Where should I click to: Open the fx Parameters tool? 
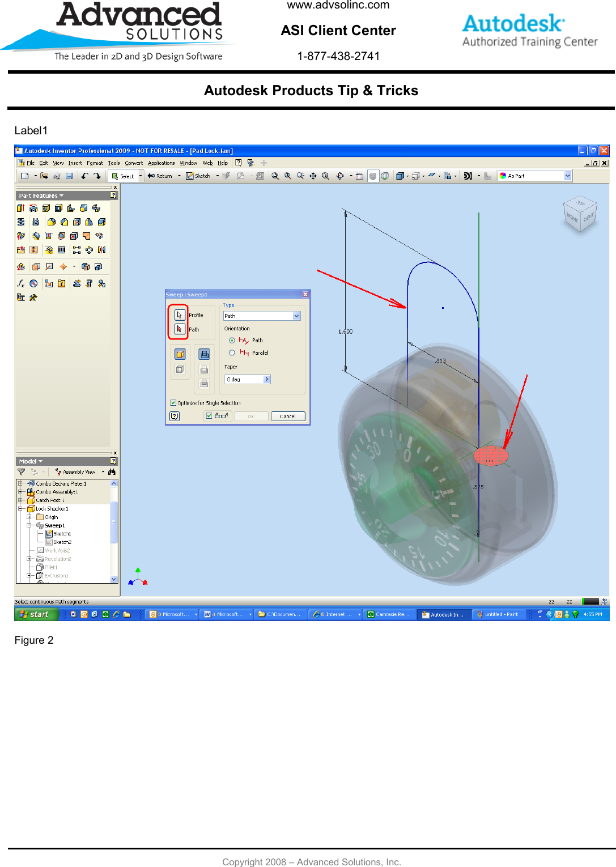point(21,283)
